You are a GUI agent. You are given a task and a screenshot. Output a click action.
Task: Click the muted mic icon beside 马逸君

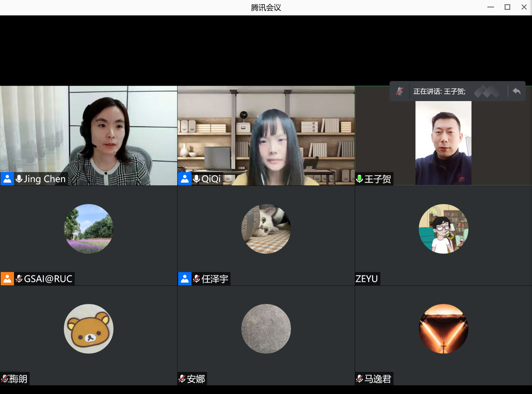[359, 379]
